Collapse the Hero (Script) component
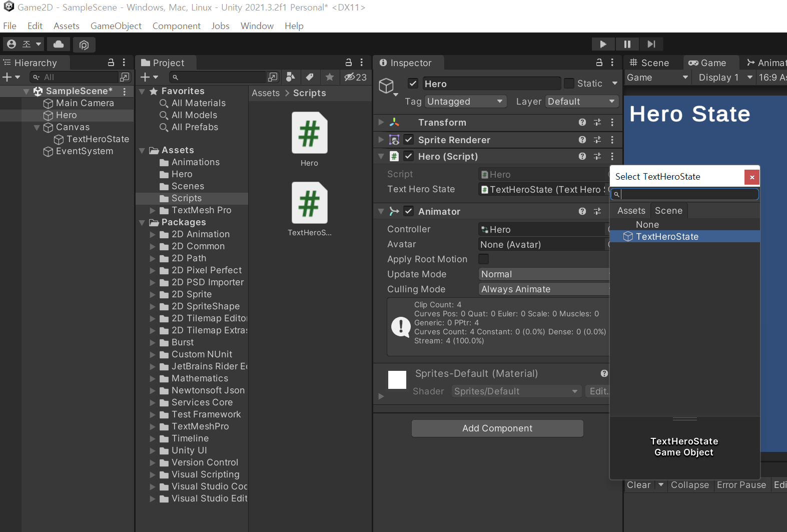The height and width of the screenshot is (532, 787). (381, 156)
